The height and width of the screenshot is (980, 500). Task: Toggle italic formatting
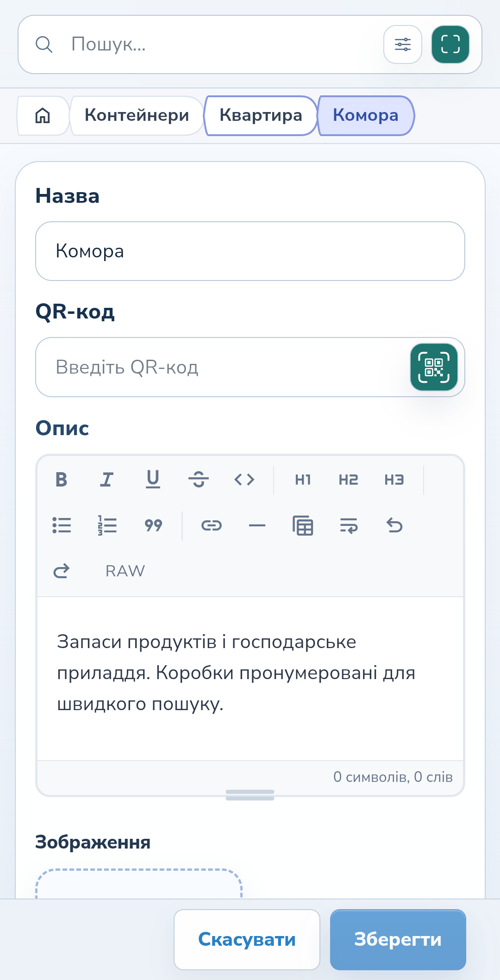[107, 480]
